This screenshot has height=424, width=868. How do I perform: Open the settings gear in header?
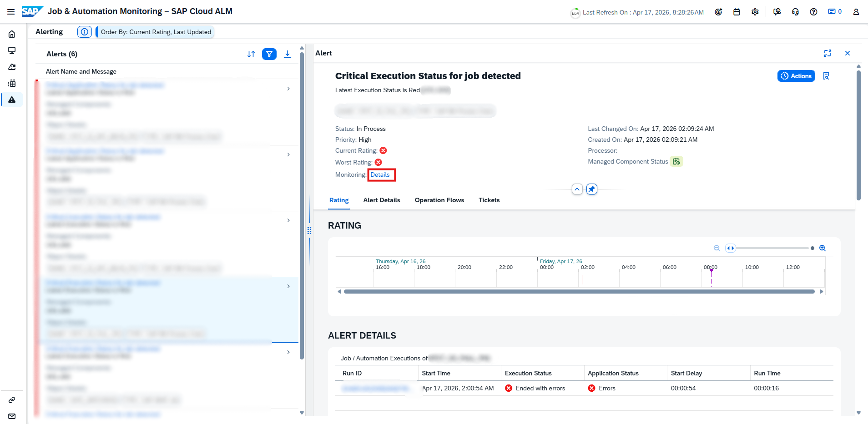(x=755, y=12)
